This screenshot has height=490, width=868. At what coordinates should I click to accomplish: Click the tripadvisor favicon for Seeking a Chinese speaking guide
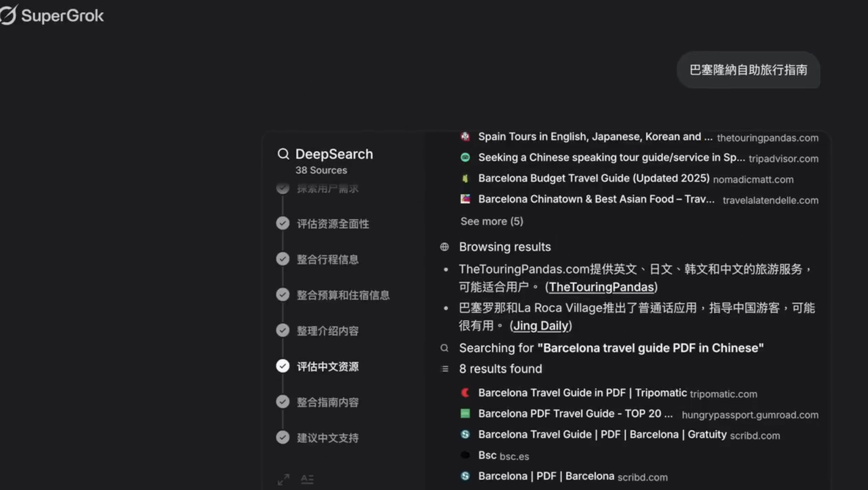[x=465, y=157]
